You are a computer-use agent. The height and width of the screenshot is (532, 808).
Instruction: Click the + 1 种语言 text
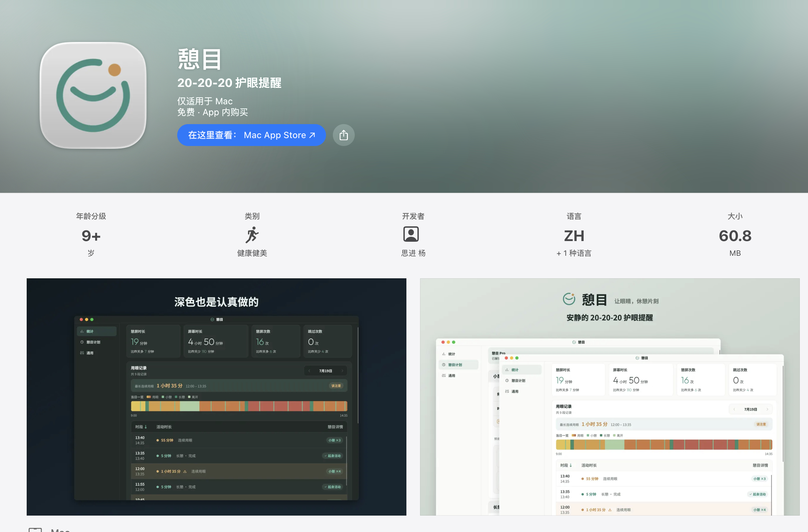[x=574, y=253]
